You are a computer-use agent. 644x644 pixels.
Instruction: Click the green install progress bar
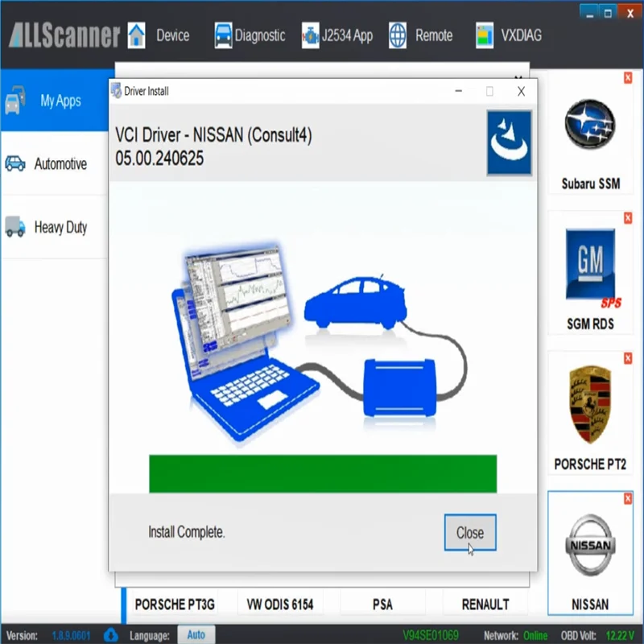coord(323,473)
